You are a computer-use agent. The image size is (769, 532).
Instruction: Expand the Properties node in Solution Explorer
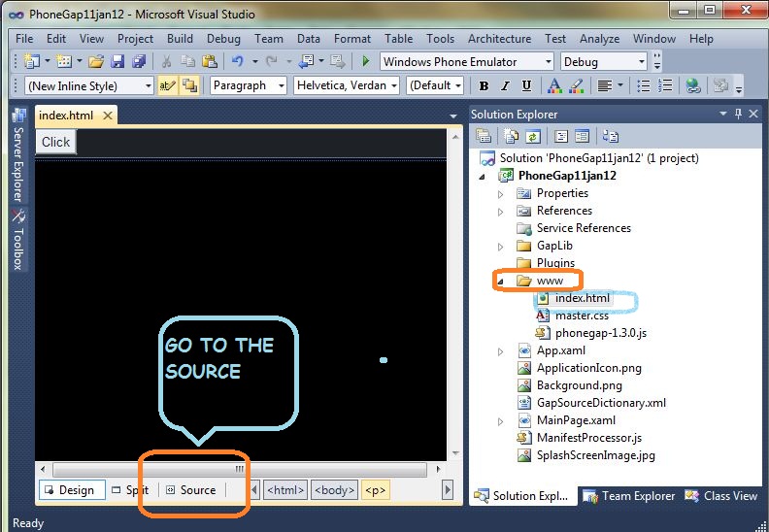click(501, 194)
